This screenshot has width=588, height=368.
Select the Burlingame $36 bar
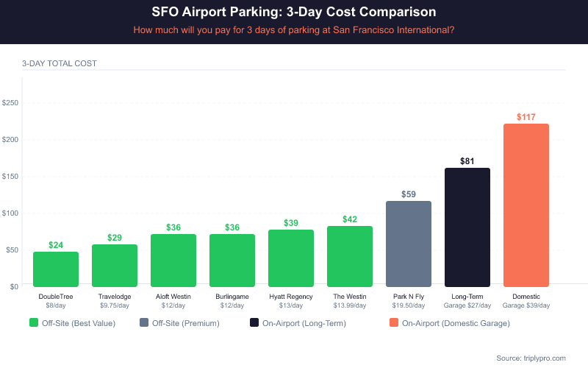[x=232, y=261]
